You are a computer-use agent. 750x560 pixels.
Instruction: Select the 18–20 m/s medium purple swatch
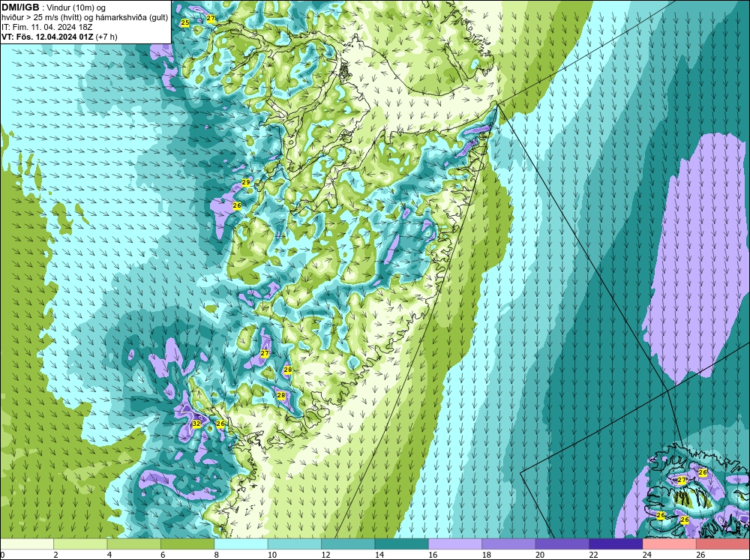click(x=509, y=544)
